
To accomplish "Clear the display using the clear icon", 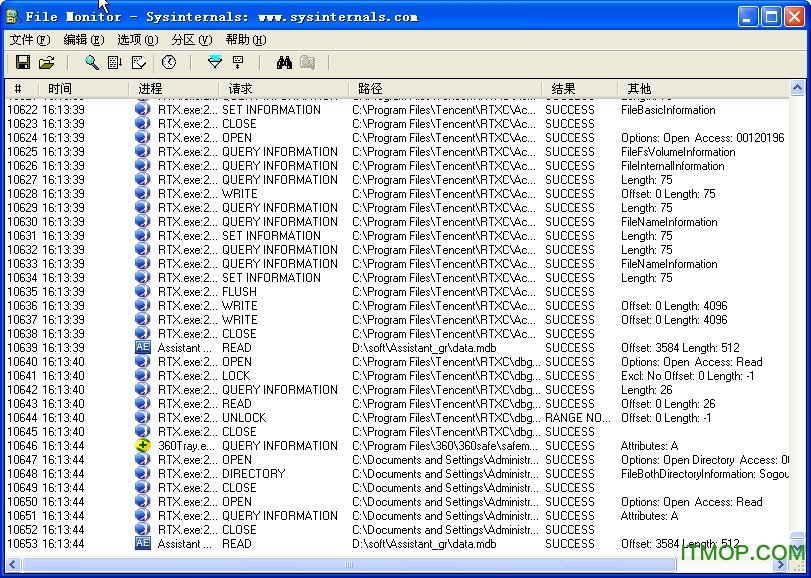I will click(140, 62).
